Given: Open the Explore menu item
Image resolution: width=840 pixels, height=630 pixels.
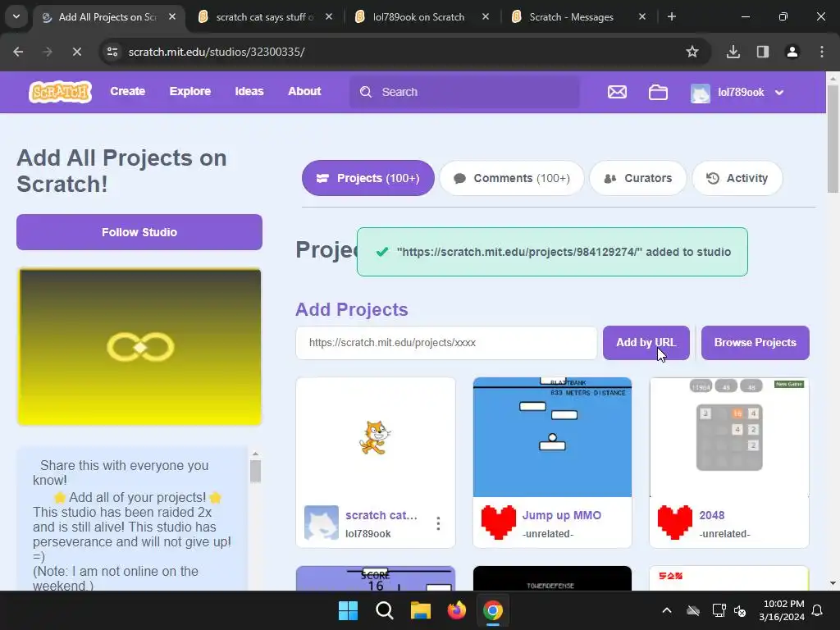Looking at the screenshot, I should click(x=190, y=91).
